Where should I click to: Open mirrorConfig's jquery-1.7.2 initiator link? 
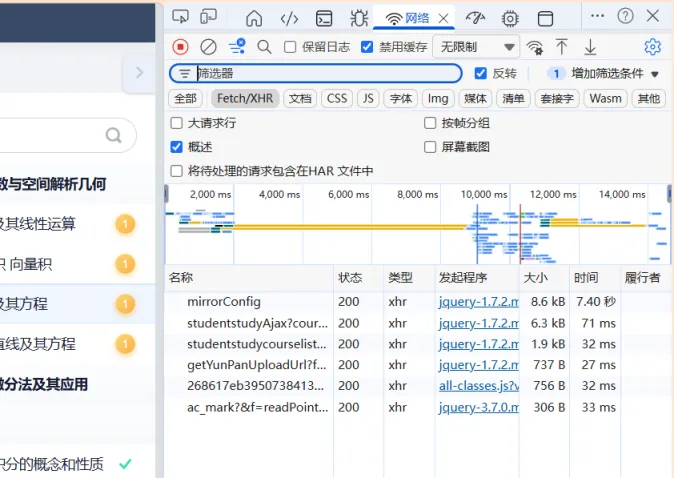(x=479, y=302)
